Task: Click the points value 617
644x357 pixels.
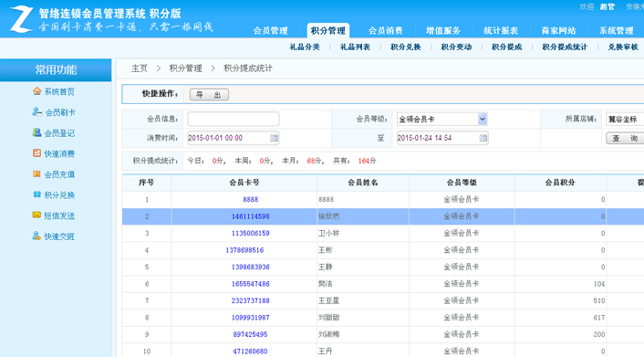Action: (598, 318)
